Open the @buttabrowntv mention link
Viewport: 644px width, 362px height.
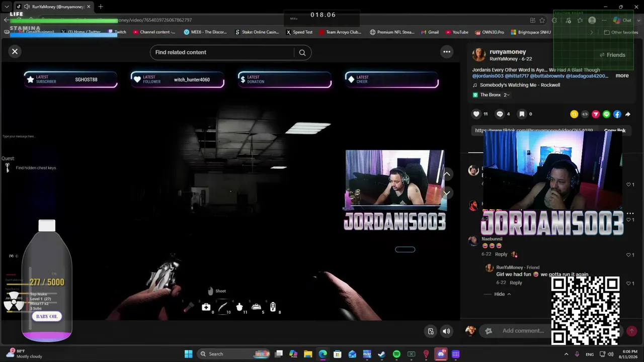(x=547, y=76)
